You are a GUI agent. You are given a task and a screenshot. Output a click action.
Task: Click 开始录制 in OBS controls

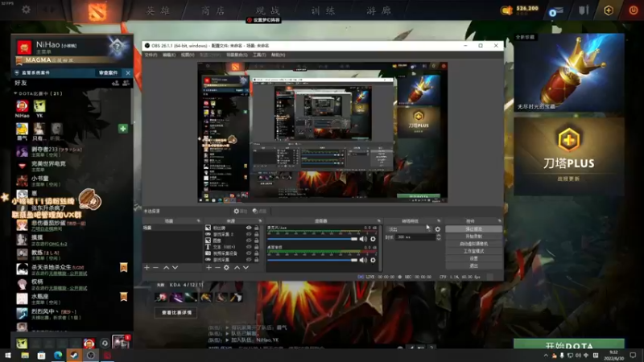[x=473, y=237]
